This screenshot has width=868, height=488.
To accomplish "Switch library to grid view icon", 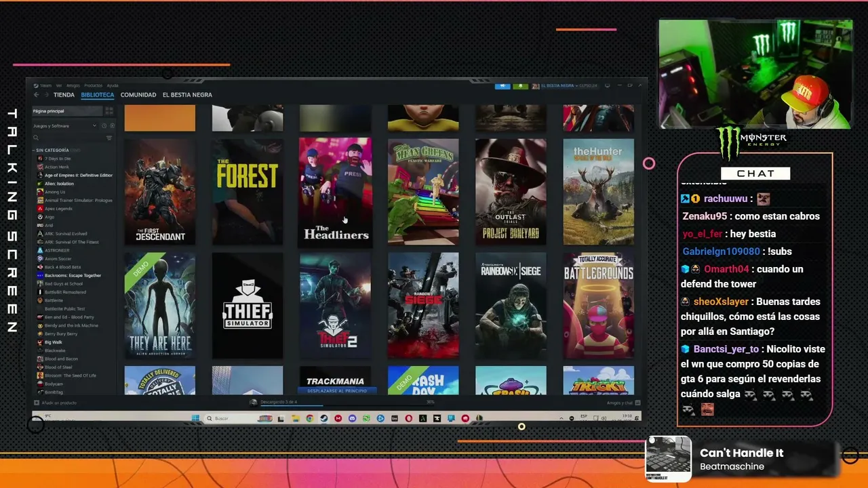I will pos(109,110).
